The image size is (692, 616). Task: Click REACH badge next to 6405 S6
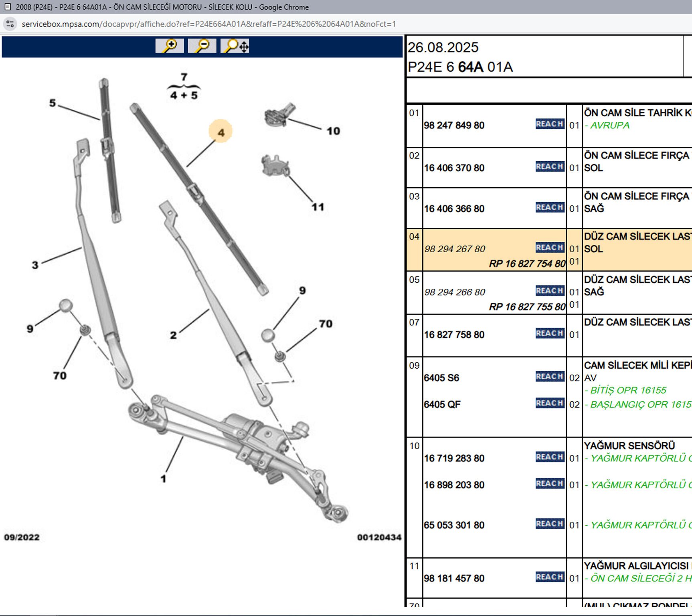coord(550,377)
